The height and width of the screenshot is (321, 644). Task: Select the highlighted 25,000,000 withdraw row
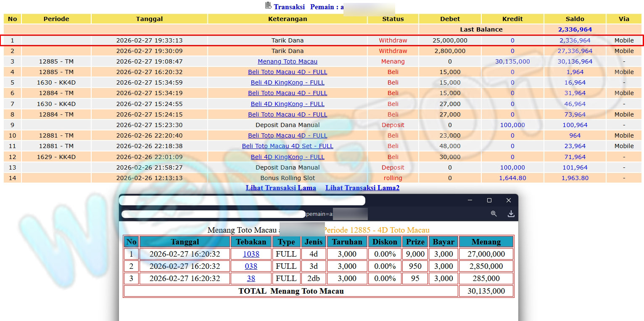point(322,40)
